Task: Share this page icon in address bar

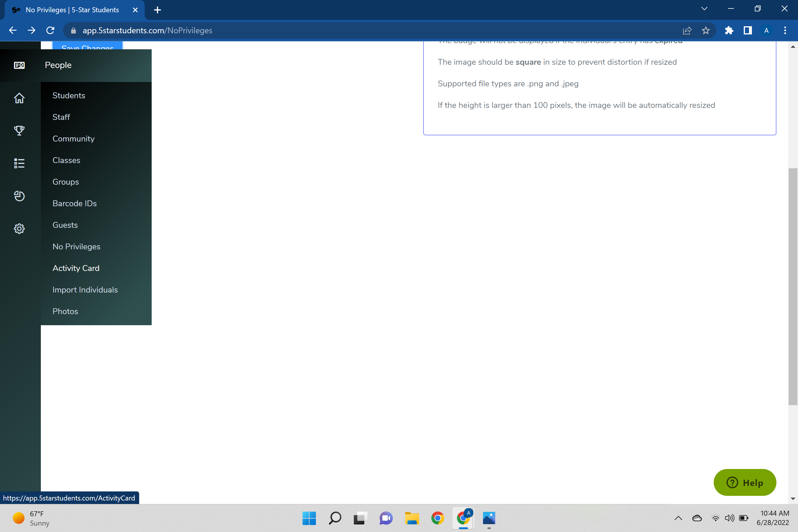Action: point(687,31)
